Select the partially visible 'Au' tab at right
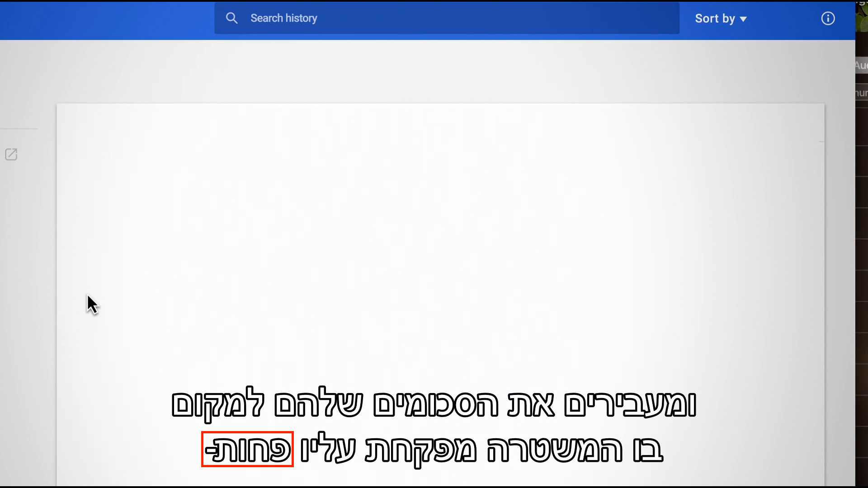 click(861, 66)
